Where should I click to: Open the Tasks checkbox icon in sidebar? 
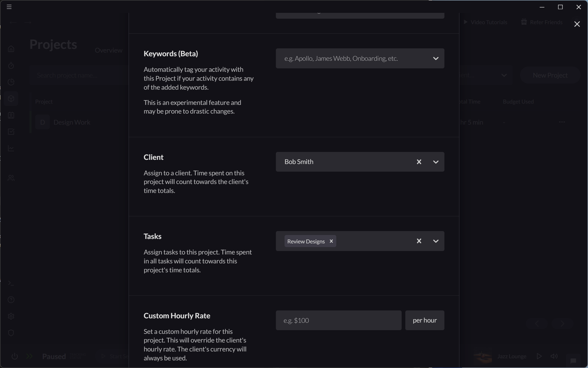point(11,132)
